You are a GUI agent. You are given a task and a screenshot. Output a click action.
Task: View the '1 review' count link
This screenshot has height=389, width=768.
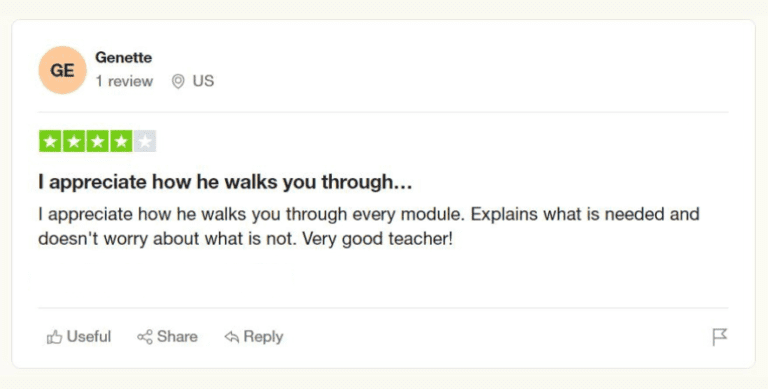pyautogui.click(x=124, y=81)
